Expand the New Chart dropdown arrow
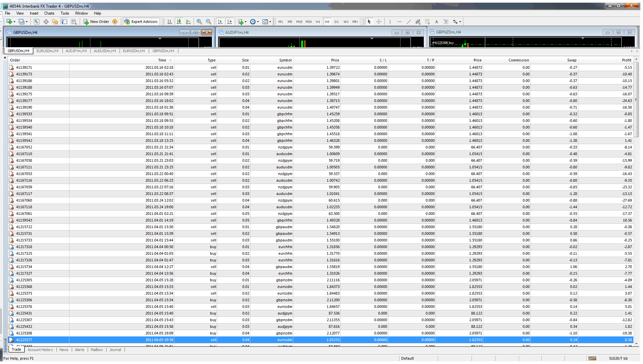Viewport: 643px width, 364px height. tap(14, 22)
